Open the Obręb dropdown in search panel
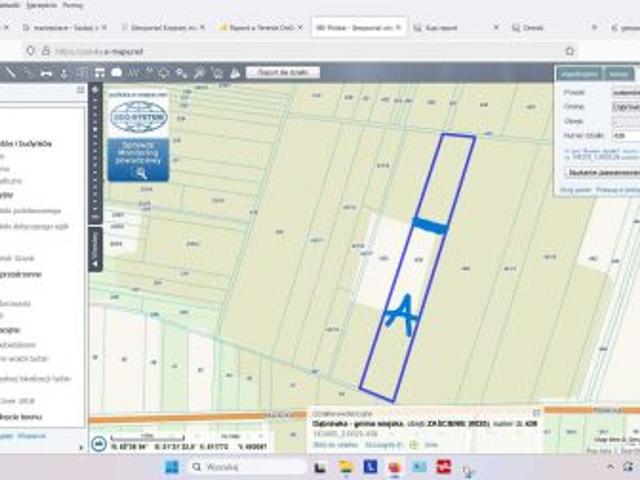The width and height of the screenshot is (640, 480). pyautogui.click(x=626, y=121)
